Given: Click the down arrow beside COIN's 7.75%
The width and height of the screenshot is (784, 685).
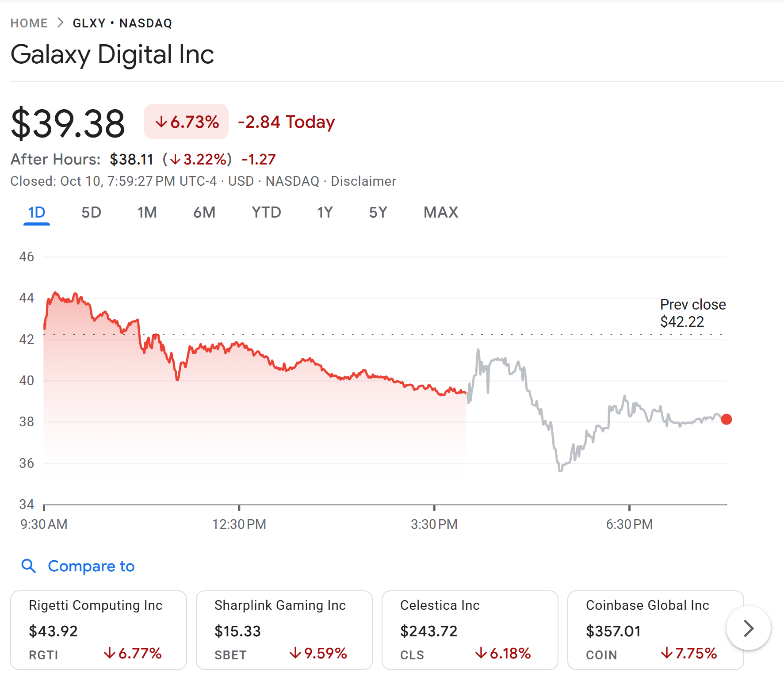Looking at the screenshot, I should click(667, 652).
